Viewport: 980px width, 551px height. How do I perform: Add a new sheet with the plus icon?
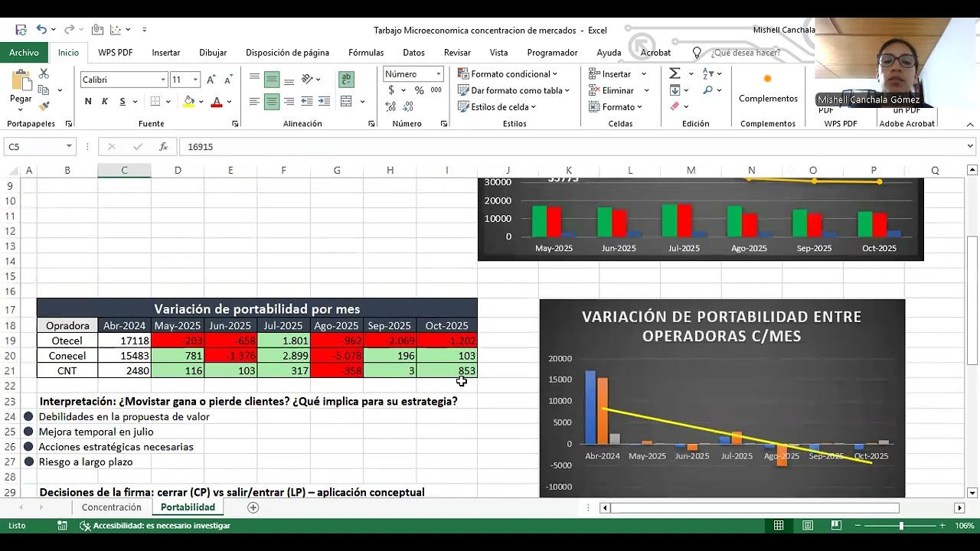253,507
